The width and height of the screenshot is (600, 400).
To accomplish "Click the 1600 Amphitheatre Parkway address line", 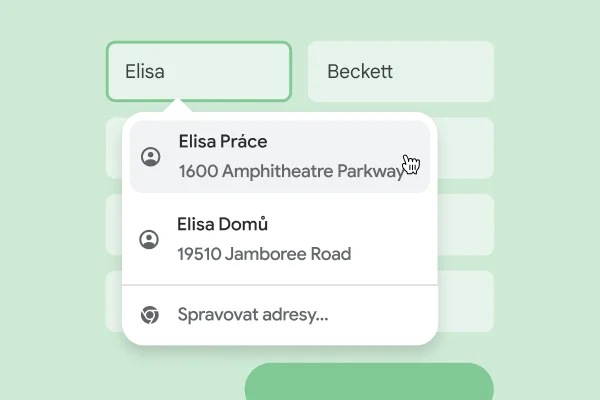I will point(290,171).
